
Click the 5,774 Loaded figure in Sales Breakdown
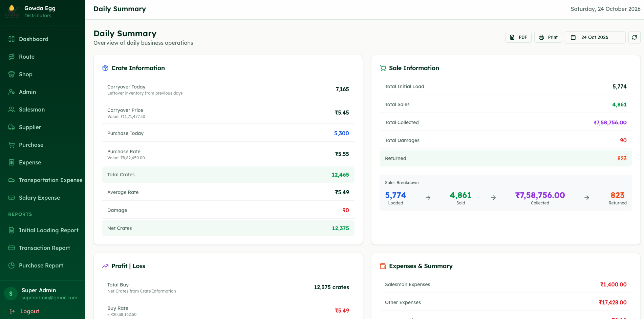click(x=395, y=195)
